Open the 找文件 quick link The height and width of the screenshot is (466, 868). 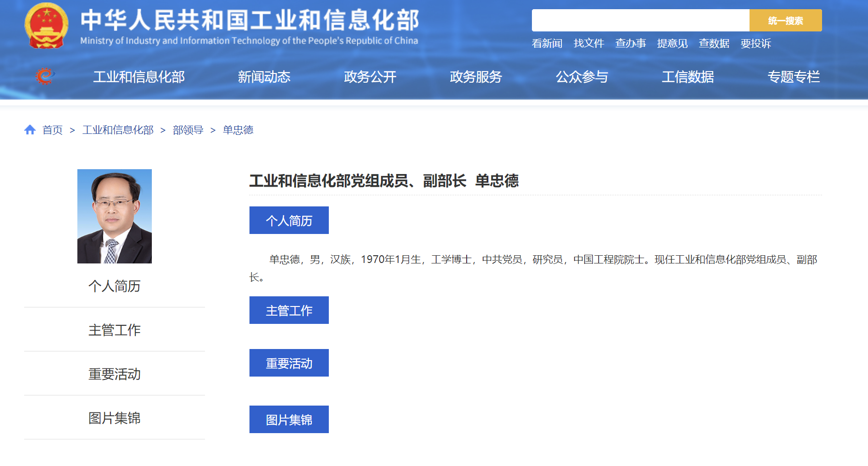coord(588,44)
